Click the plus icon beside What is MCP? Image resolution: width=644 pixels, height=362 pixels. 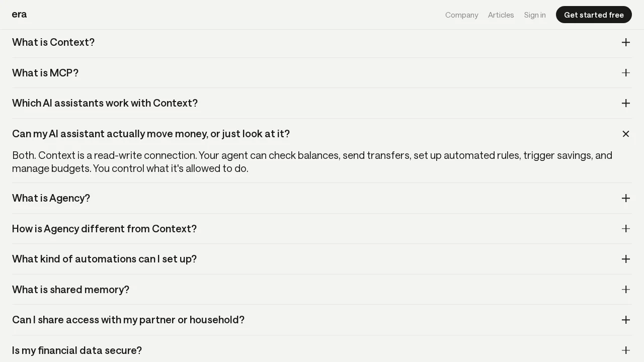point(625,73)
